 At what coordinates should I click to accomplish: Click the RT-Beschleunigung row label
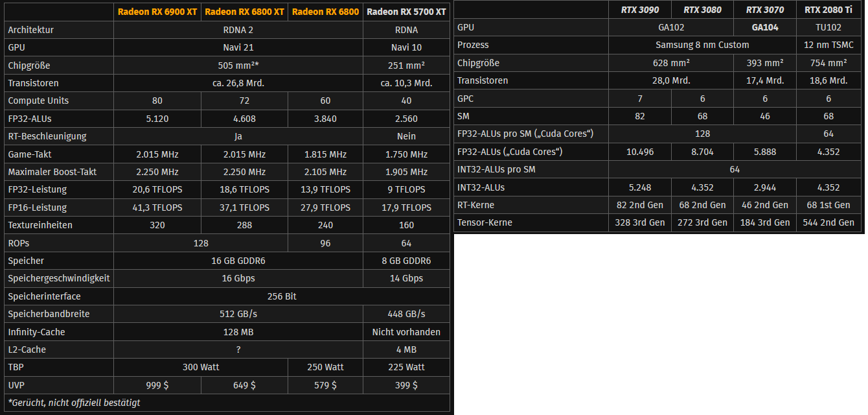[x=47, y=136]
